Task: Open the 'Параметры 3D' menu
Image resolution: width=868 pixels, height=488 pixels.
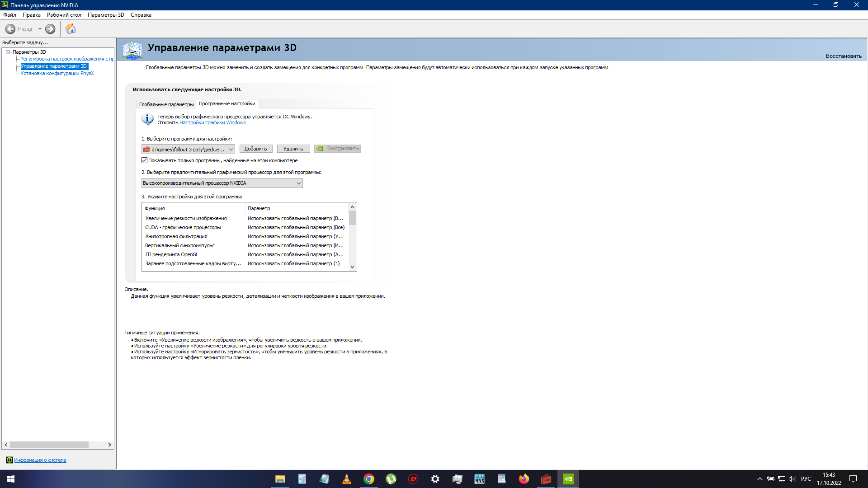Action: [x=106, y=15]
